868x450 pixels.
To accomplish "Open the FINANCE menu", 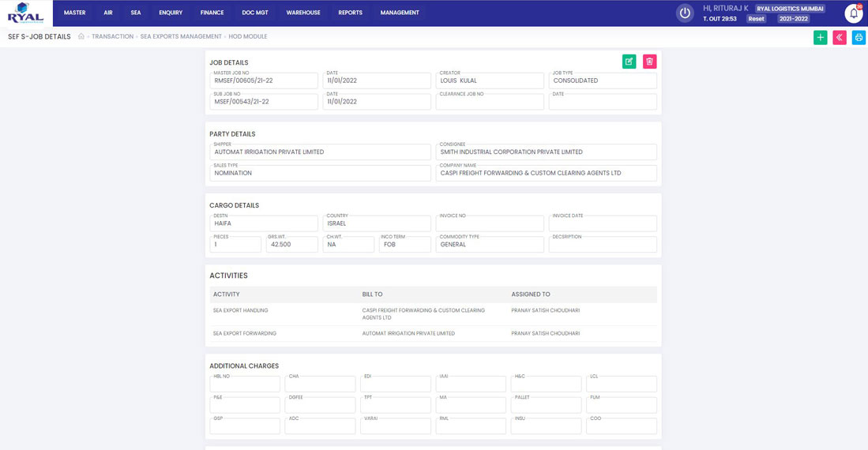I will click(x=212, y=13).
